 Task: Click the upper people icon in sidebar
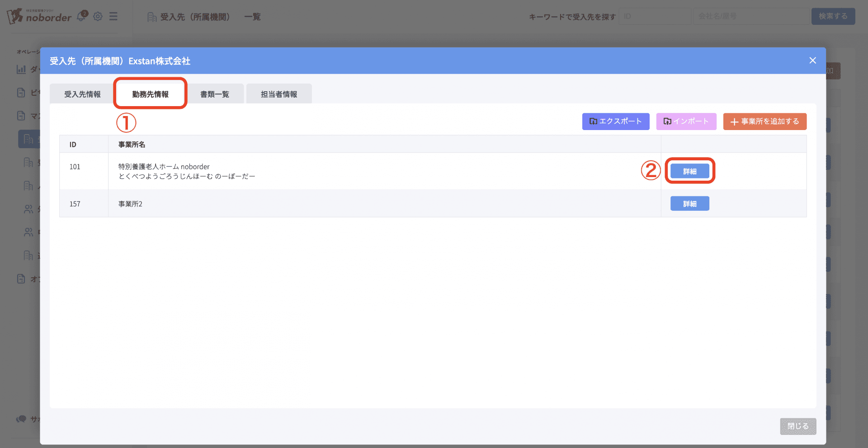28,209
